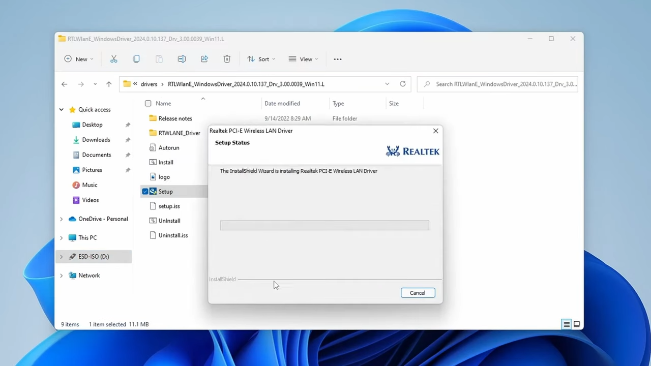Select Pictures in Quick access

pos(92,170)
